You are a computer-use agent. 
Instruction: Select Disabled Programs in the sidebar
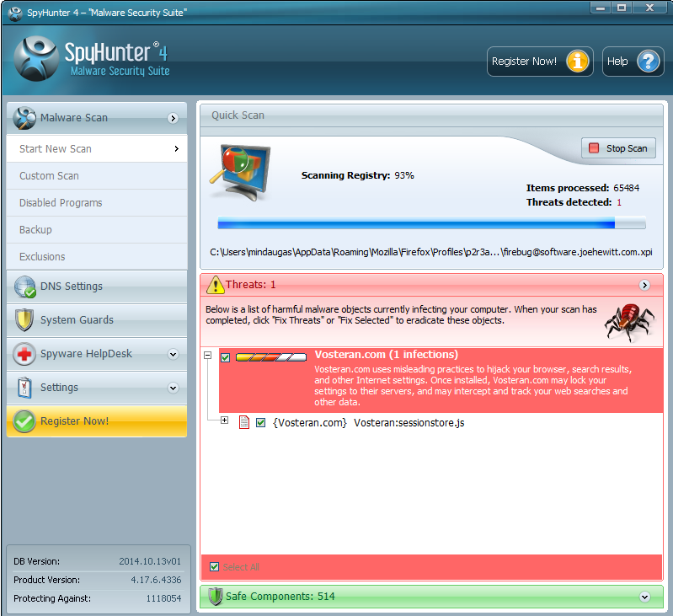coord(61,203)
